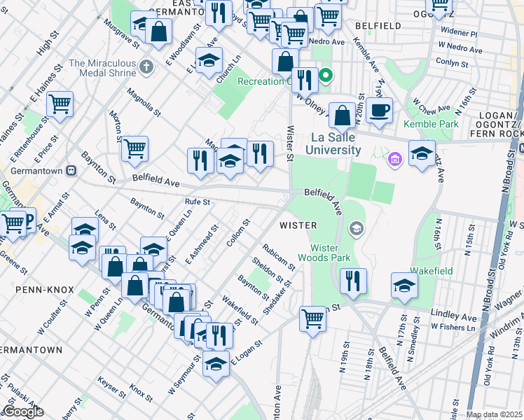Click the Germantown station label
Image resolution: width=524 pixels, height=420 pixels.
(x=36, y=171)
